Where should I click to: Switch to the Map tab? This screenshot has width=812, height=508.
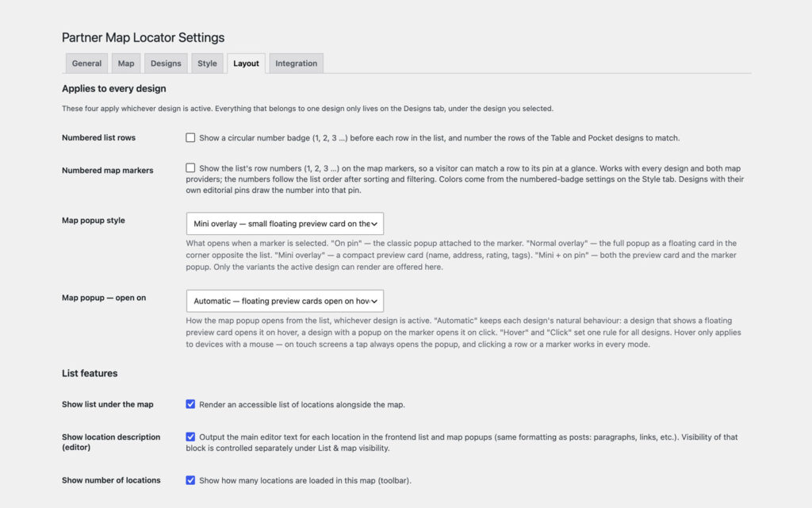[126, 63]
